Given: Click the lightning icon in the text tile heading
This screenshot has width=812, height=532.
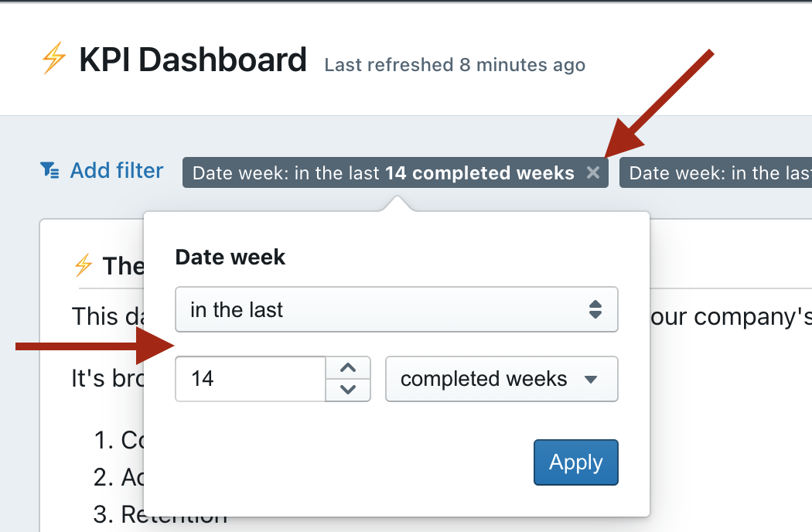Looking at the screenshot, I should [83, 266].
